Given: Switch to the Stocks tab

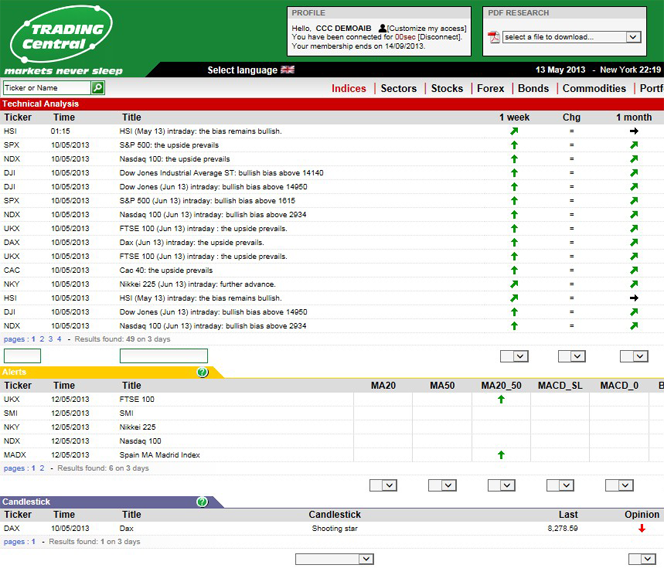Looking at the screenshot, I should (x=447, y=88).
